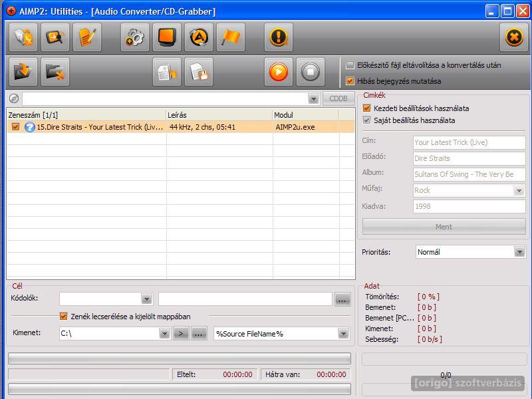
Task: Expand the Kódolók encoder dropdown
Action: [146, 299]
